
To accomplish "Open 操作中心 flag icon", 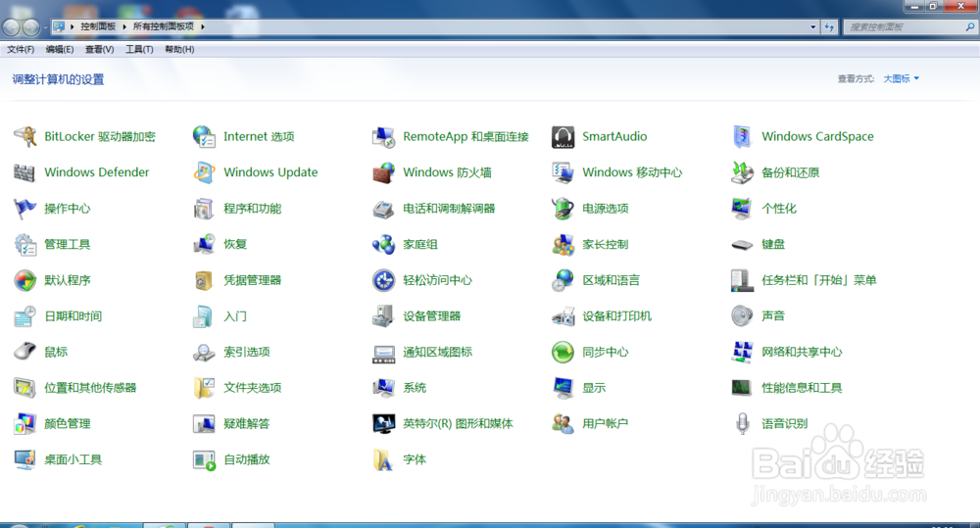I will pos(25,208).
